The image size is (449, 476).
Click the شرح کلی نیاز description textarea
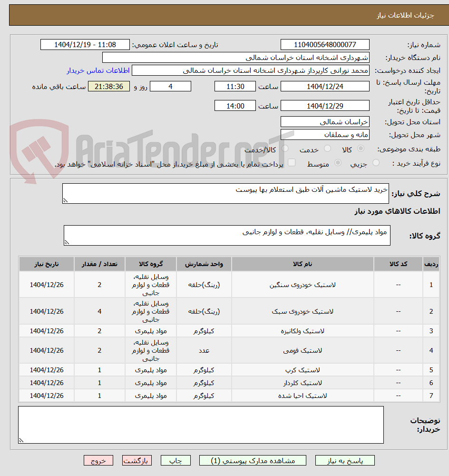(x=225, y=193)
